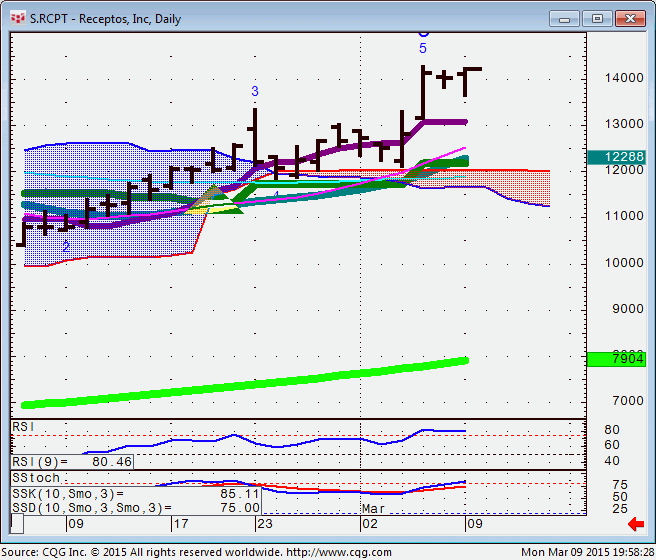Click the 14000 price scale label
Viewport: 656px width, 560px height.
click(624, 78)
